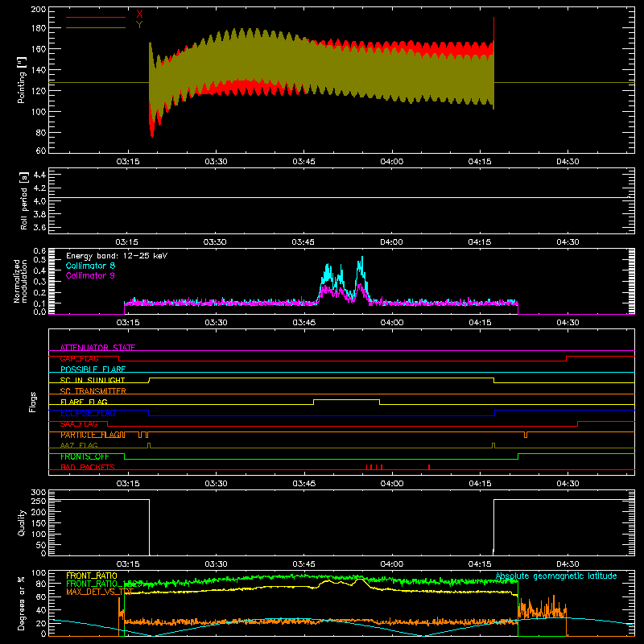The width and height of the screenshot is (644, 644).
Task: Click '03:30' time label under Roll period plot
Action: click(x=216, y=242)
